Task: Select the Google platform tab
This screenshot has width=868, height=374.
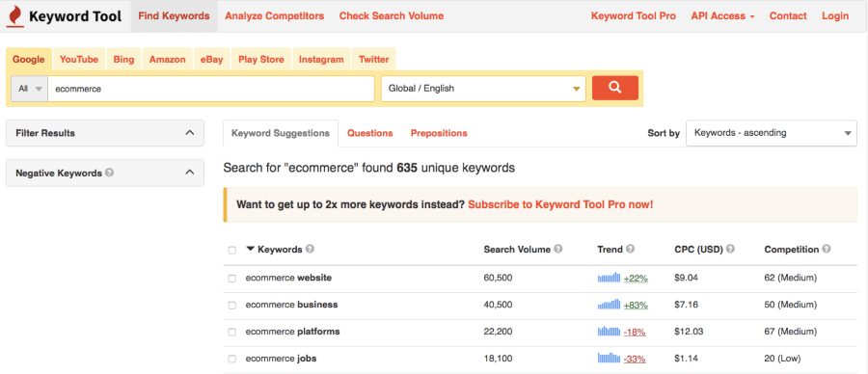Action: pos(28,59)
